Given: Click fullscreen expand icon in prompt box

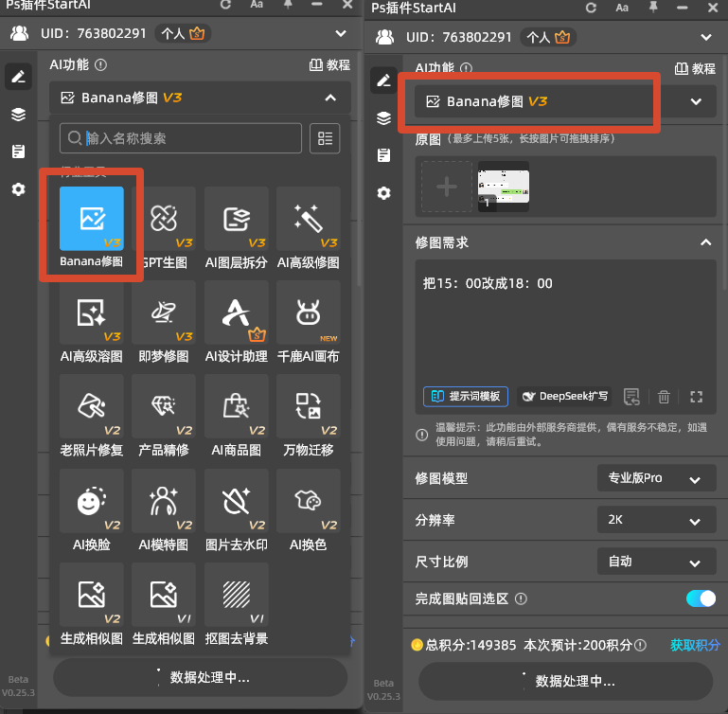Looking at the screenshot, I should coord(696,397).
